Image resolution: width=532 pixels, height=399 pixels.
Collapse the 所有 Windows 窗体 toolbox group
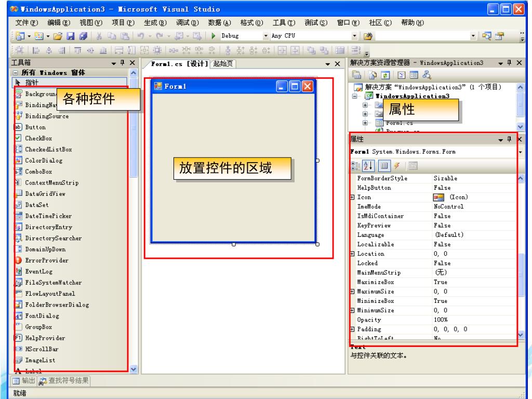point(15,73)
